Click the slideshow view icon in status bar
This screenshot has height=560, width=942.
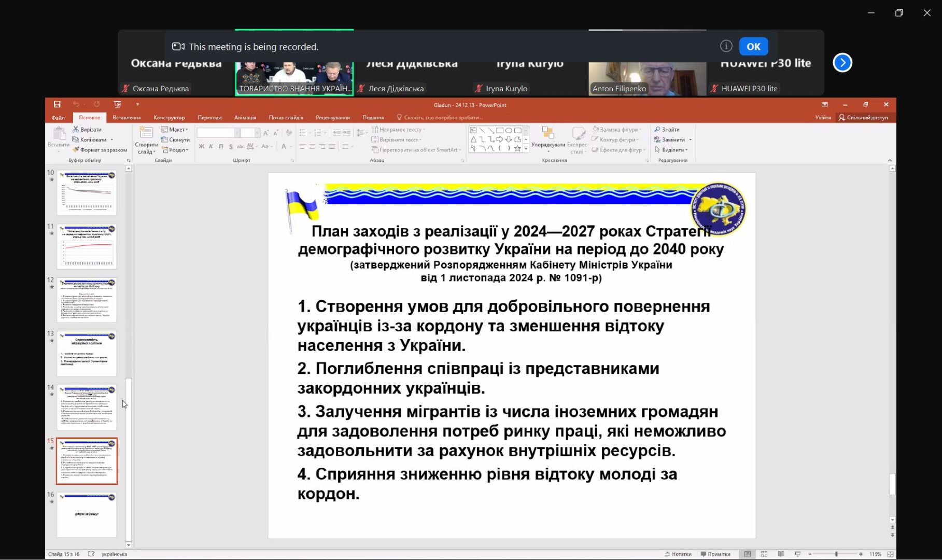[x=798, y=554]
